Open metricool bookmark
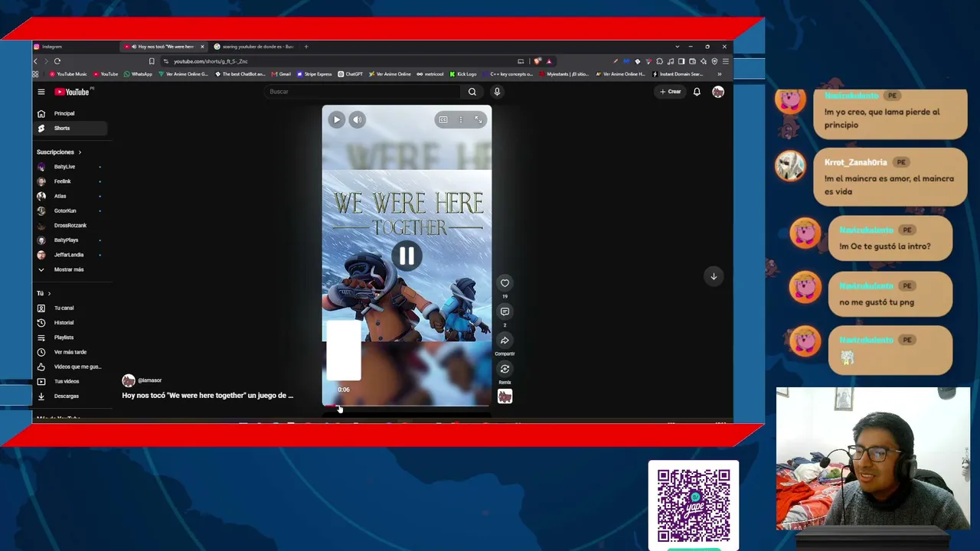The width and height of the screenshot is (980, 551). [x=430, y=74]
